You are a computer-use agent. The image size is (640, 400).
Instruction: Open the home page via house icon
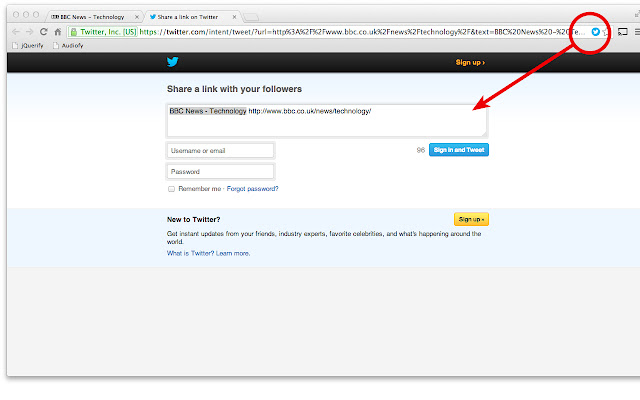pyautogui.click(x=58, y=31)
